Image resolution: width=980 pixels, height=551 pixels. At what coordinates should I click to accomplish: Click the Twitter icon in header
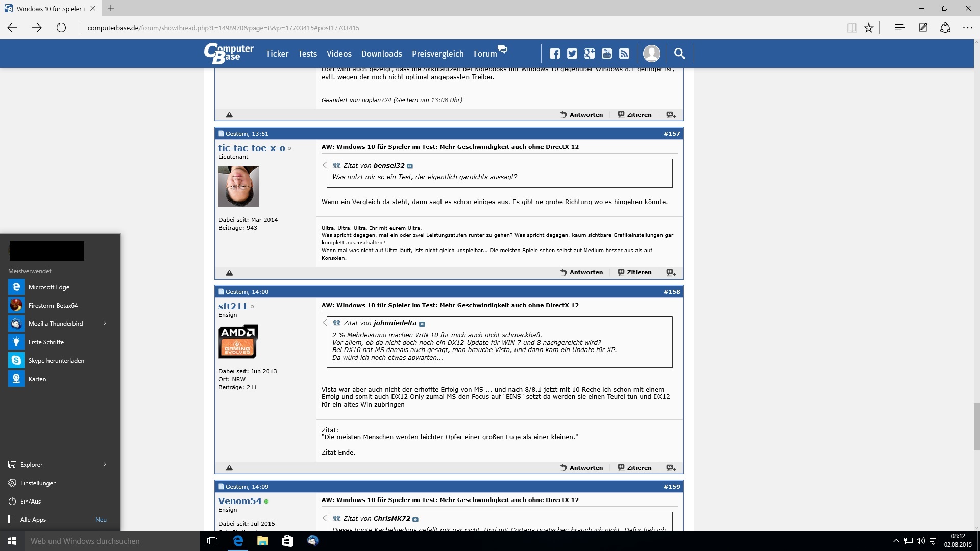(572, 54)
